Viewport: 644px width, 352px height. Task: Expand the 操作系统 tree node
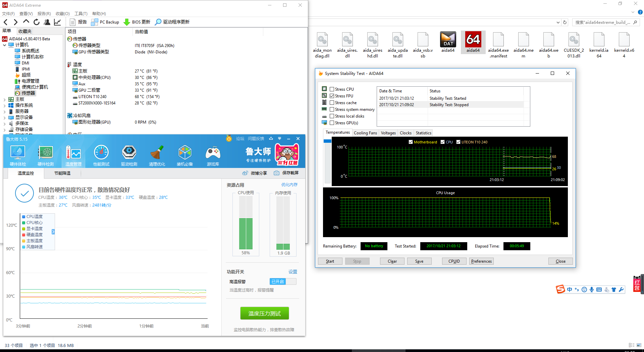(5, 105)
